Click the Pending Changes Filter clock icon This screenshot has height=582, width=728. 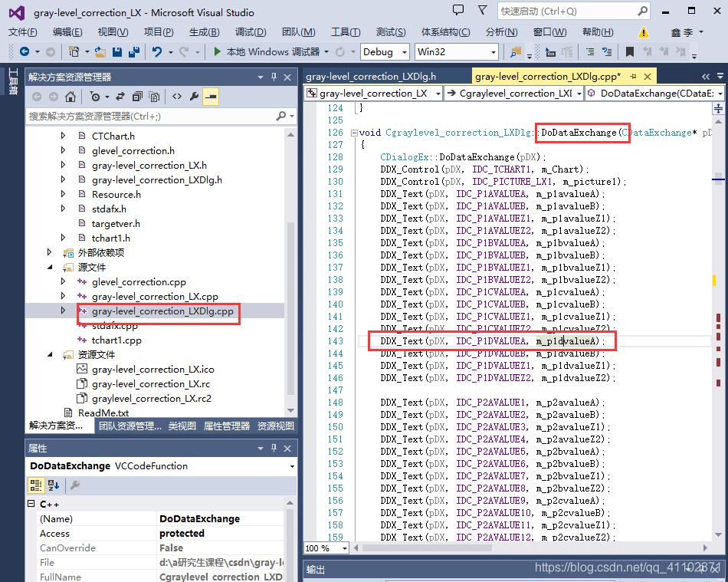coord(95,97)
